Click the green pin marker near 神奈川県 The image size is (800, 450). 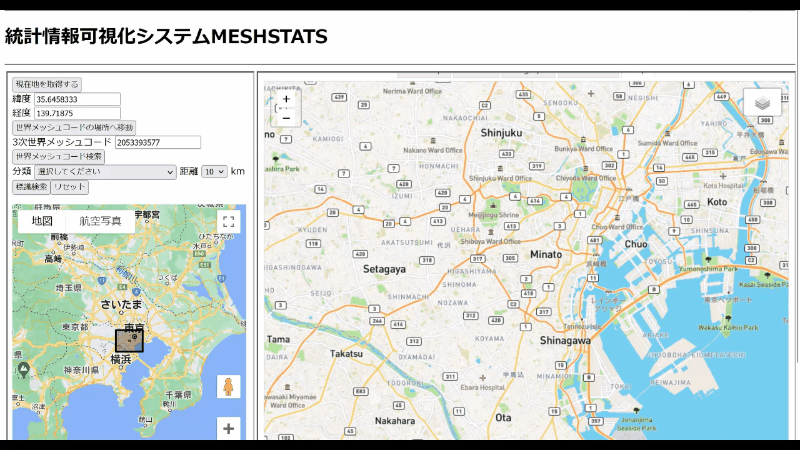(x=23, y=369)
